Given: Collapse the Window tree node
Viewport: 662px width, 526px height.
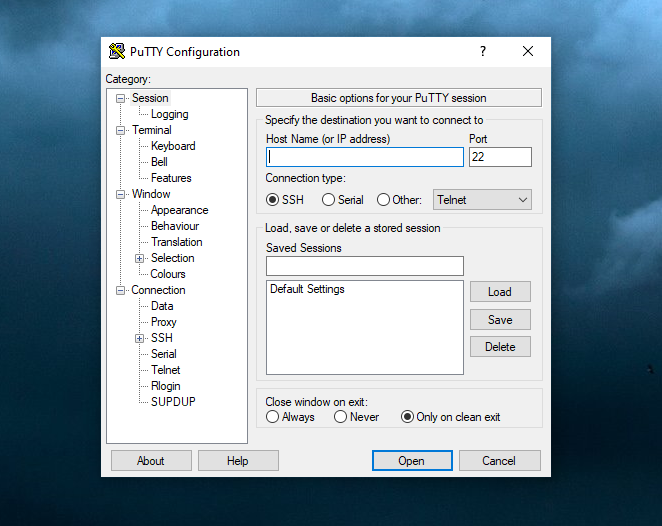Looking at the screenshot, I should coord(120,195).
